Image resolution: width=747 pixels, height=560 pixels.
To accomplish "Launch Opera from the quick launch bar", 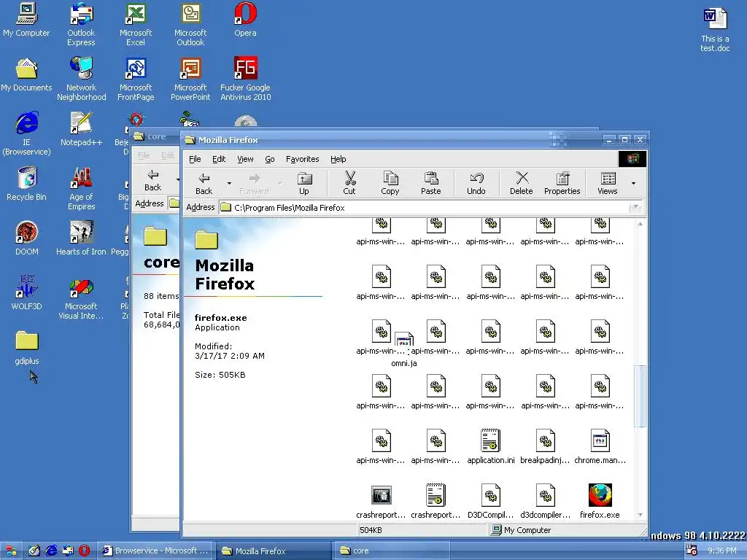I will (x=85, y=551).
